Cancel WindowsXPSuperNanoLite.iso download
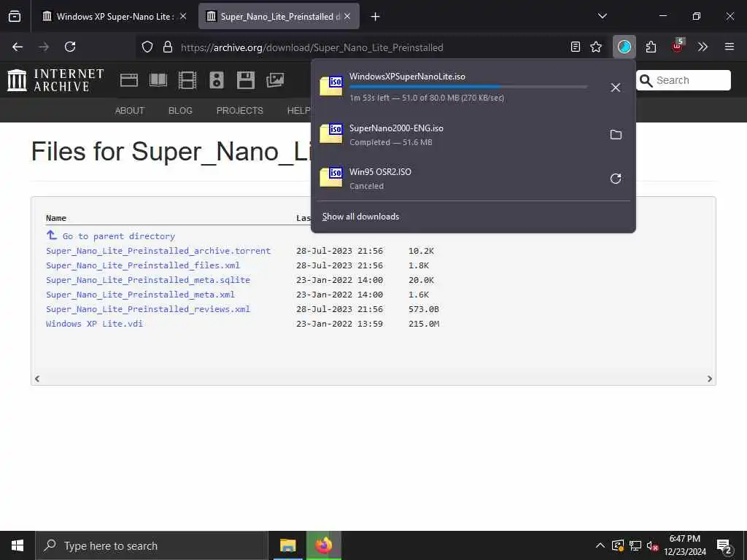 (x=616, y=87)
